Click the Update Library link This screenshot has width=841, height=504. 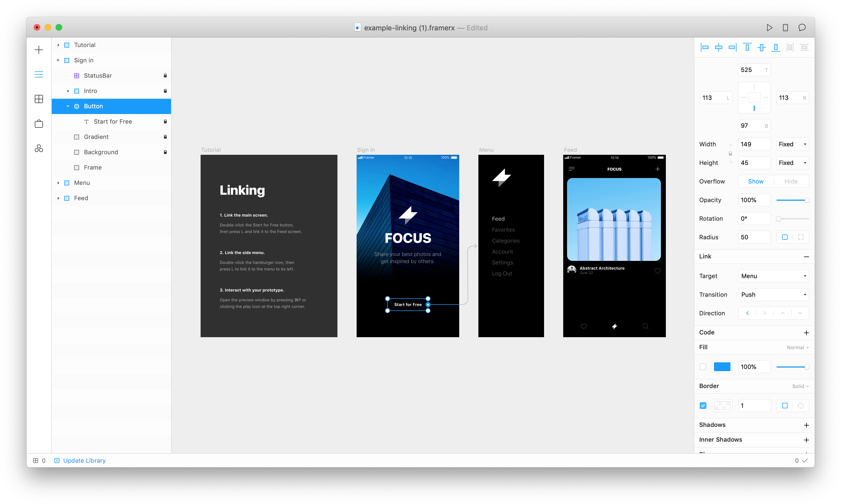[x=84, y=461]
